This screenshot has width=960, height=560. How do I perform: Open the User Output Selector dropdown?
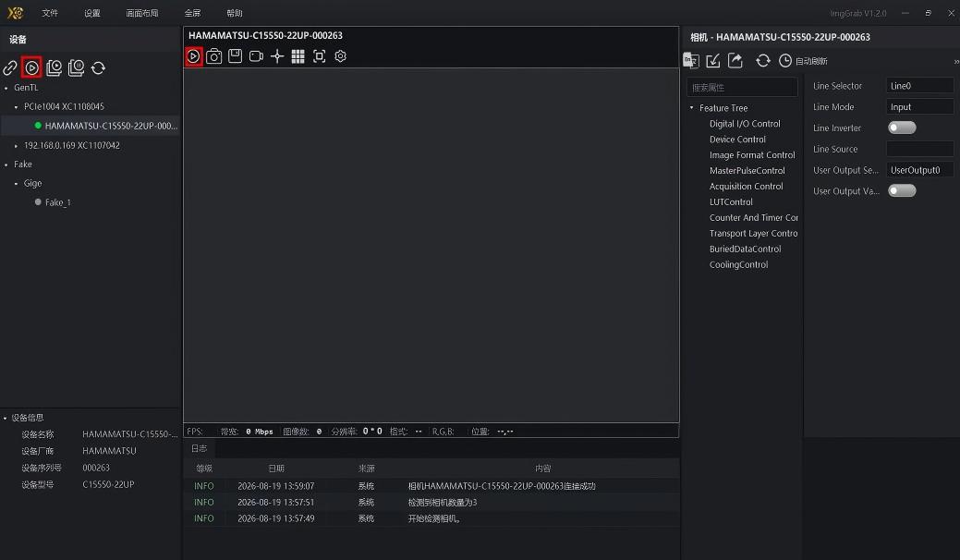919,169
